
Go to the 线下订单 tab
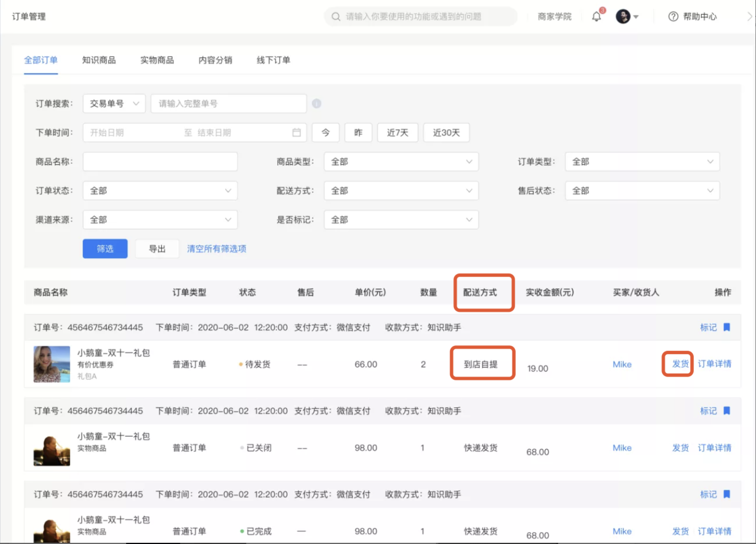(274, 60)
